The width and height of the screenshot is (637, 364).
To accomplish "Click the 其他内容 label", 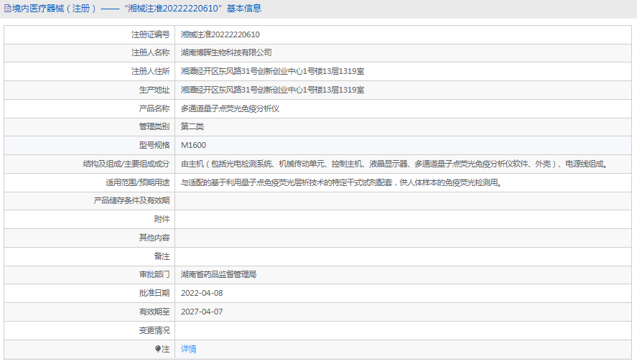I will (x=154, y=238).
